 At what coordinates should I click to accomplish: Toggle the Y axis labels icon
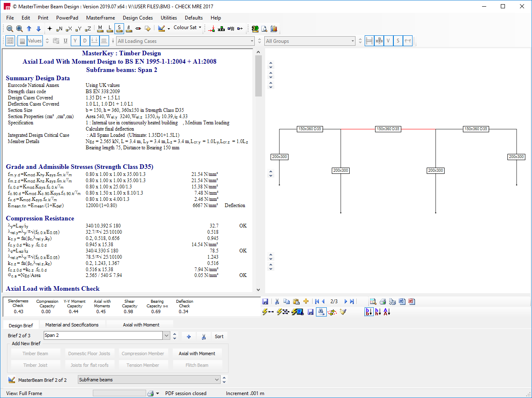78,29
